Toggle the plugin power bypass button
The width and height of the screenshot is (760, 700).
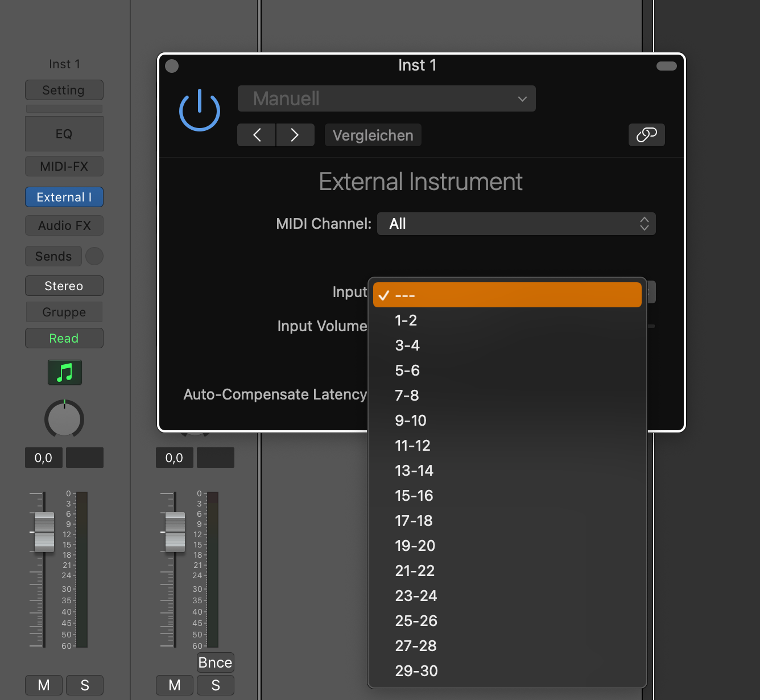(199, 110)
